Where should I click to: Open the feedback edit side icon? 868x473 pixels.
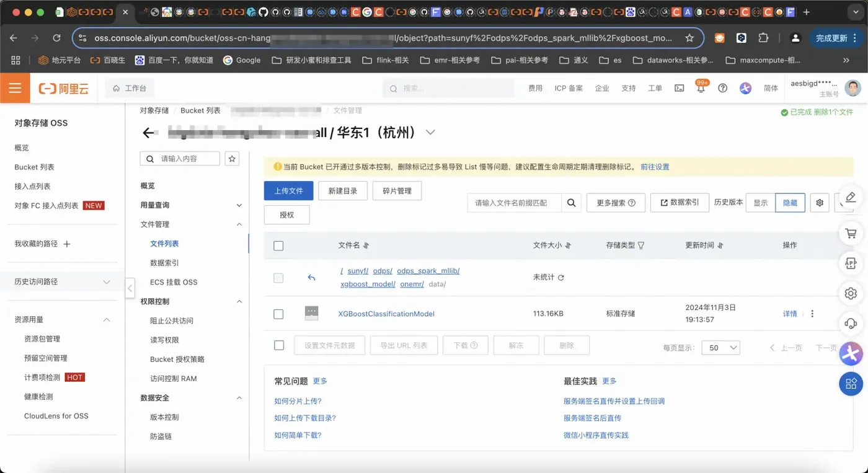click(x=851, y=197)
